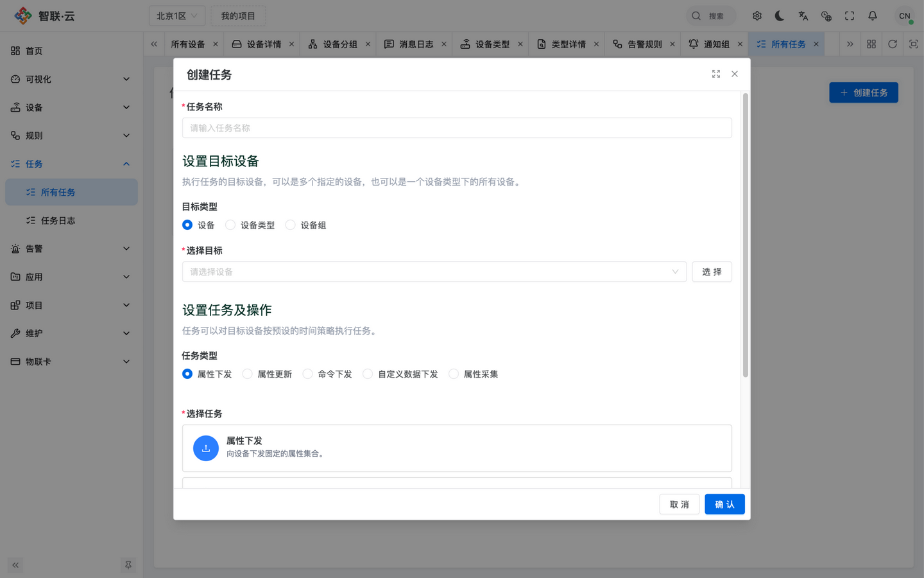Click the 我的项目 button
The height and width of the screenshot is (578, 924).
tap(238, 16)
